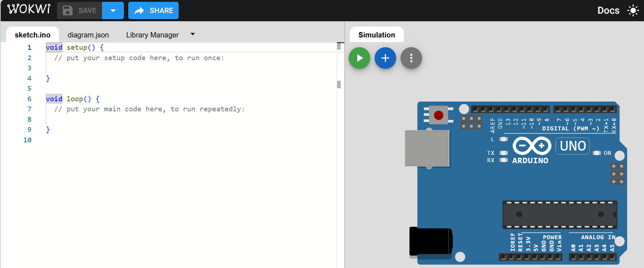
Task: Click the setup comment on line 2
Action: point(139,58)
